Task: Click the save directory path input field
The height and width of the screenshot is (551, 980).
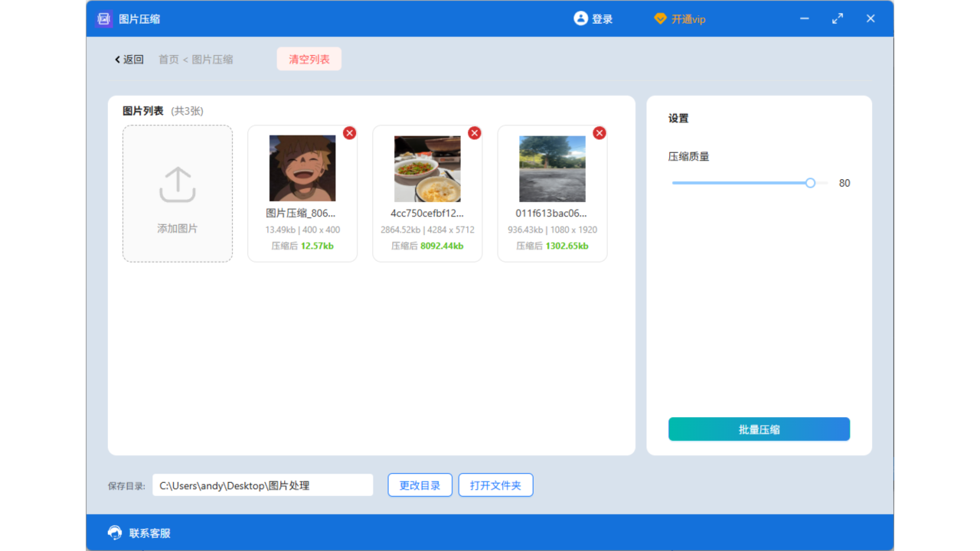Action: (x=263, y=484)
